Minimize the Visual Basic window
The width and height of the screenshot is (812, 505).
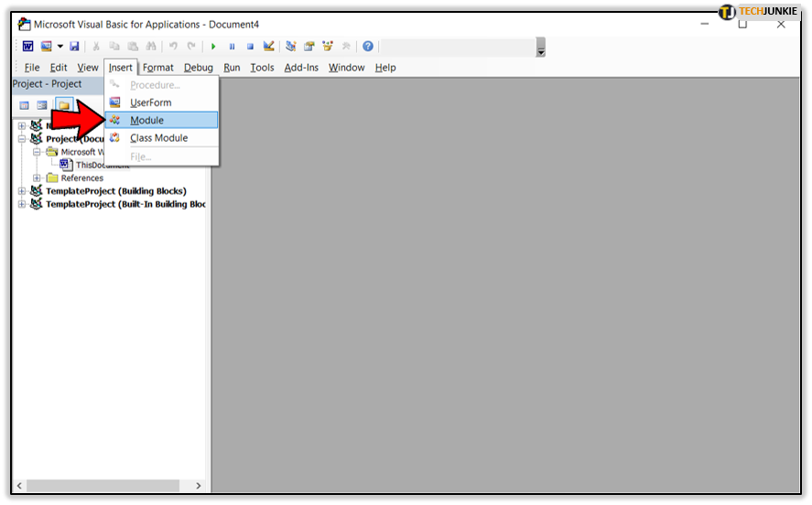click(x=705, y=25)
